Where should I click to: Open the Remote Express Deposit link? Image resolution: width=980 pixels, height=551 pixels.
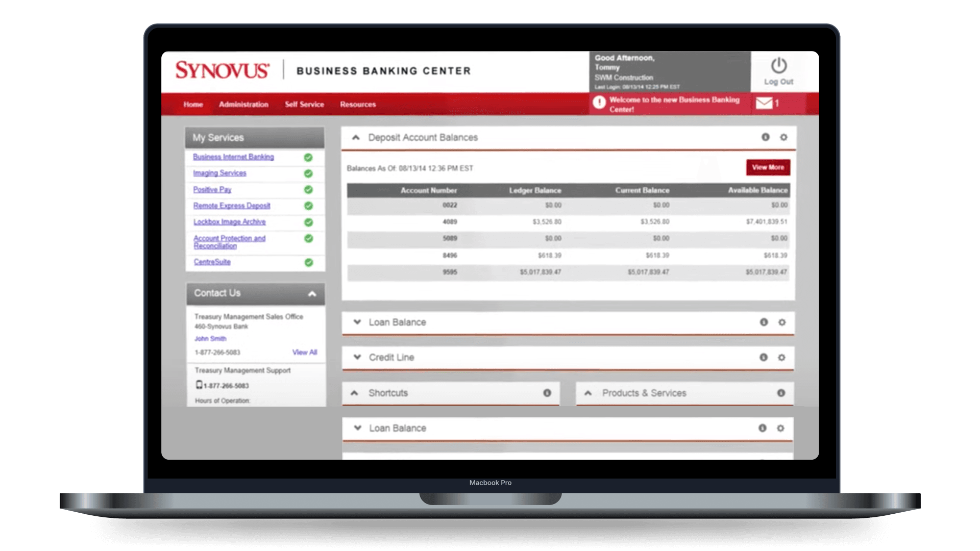[x=231, y=206]
